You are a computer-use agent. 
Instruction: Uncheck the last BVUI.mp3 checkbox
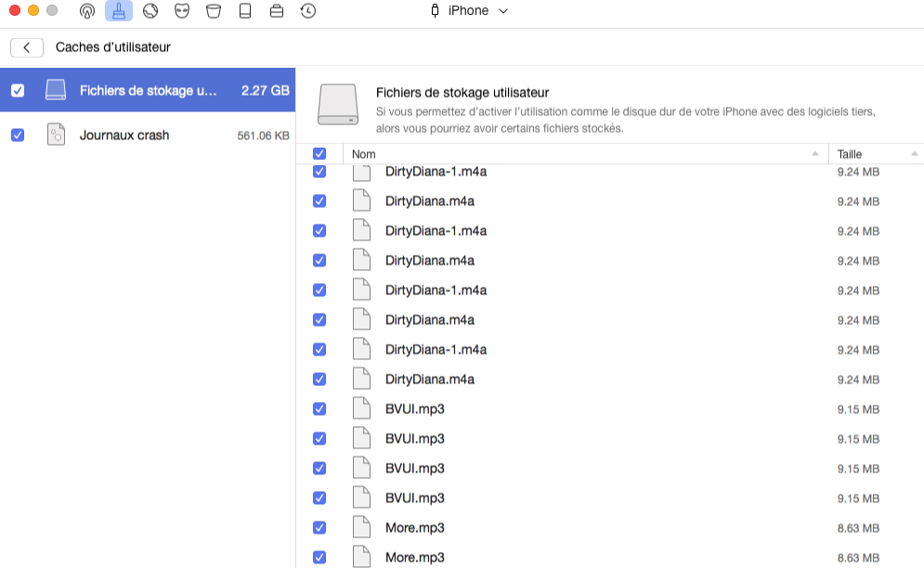pyautogui.click(x=319, y=497)
